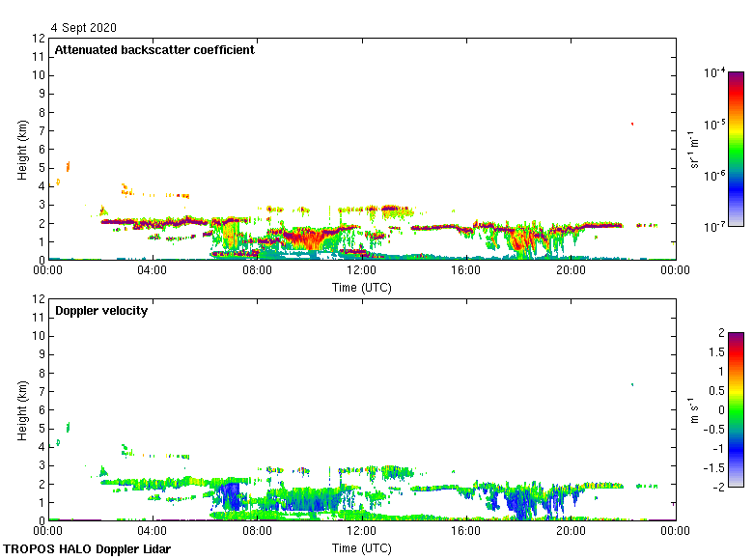The height and width of the screenshot is (560, 753).
Task: Click the "Doppler velocity" panel title
Action: [x=101, y=311]
